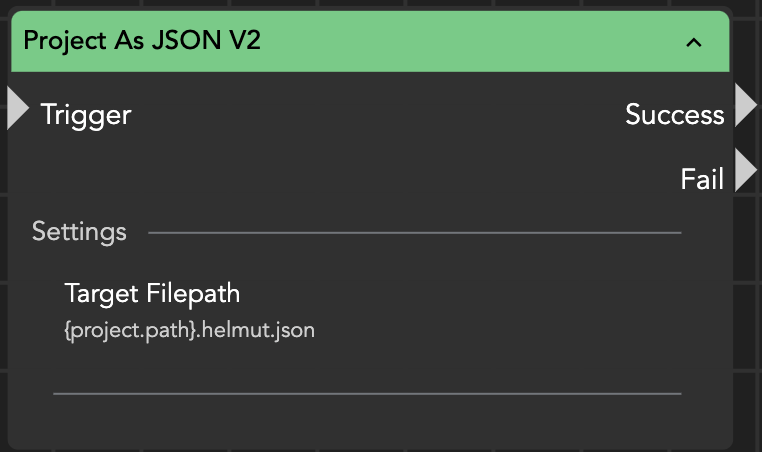Click the node area beneath the bottom divider
The image size is (762, 452).
(366, 420)
